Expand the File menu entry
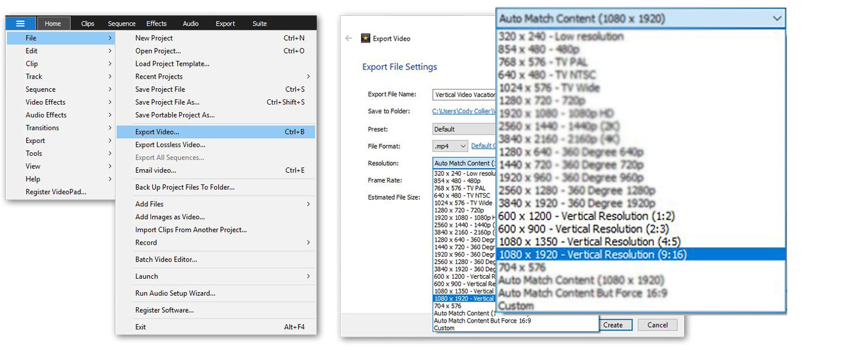Viewport: 868px width, 350px height. pos(61,38)
